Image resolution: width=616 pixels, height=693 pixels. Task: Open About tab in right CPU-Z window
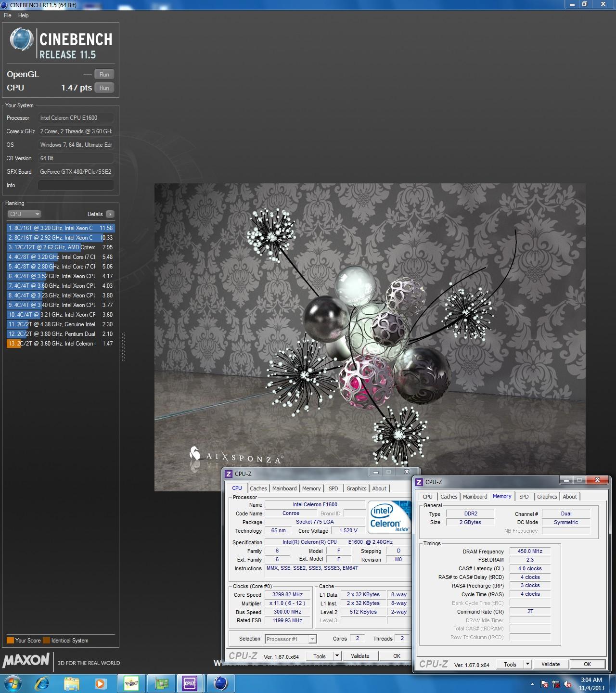(570, 497)
